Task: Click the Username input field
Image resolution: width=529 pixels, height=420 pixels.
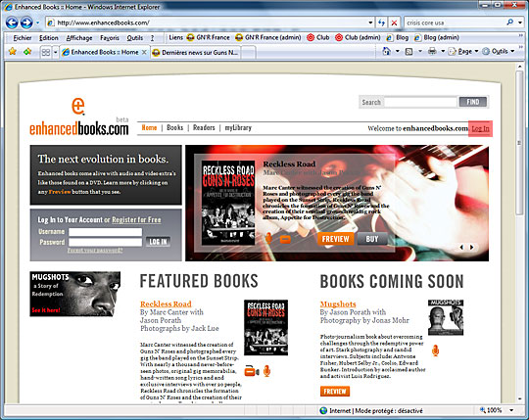Action: (x=105, y=232)
